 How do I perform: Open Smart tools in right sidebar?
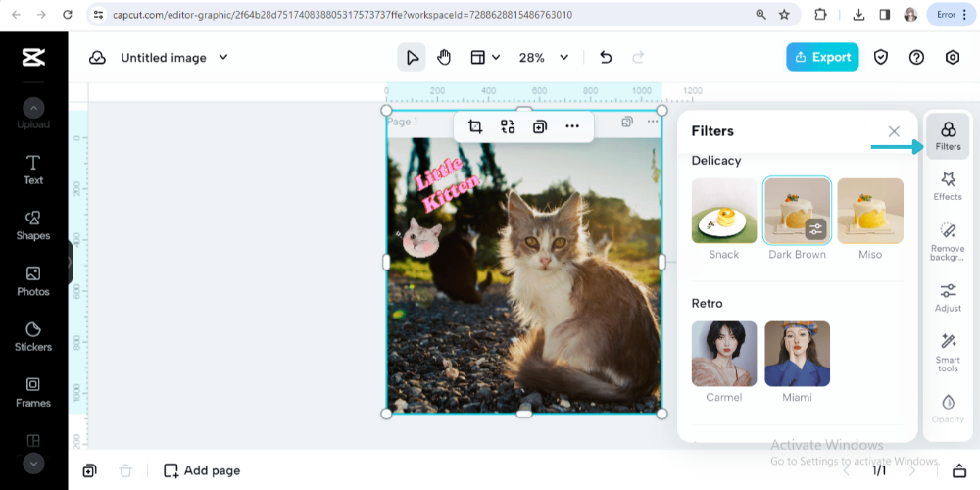(x=948, y=351)
